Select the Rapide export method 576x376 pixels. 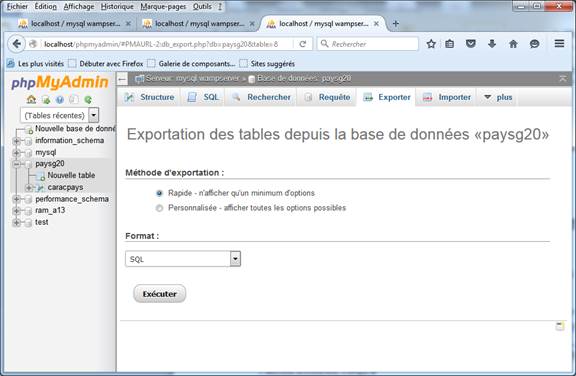159,193
